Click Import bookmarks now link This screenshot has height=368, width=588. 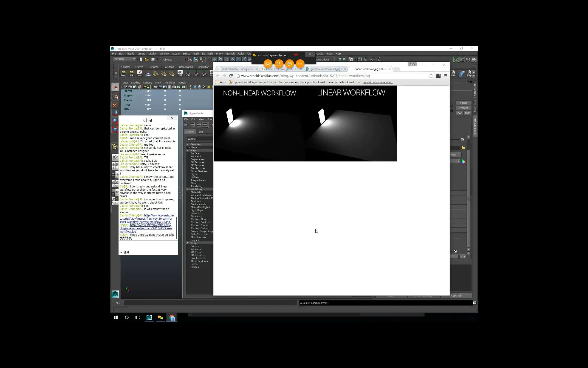[378, 82]
